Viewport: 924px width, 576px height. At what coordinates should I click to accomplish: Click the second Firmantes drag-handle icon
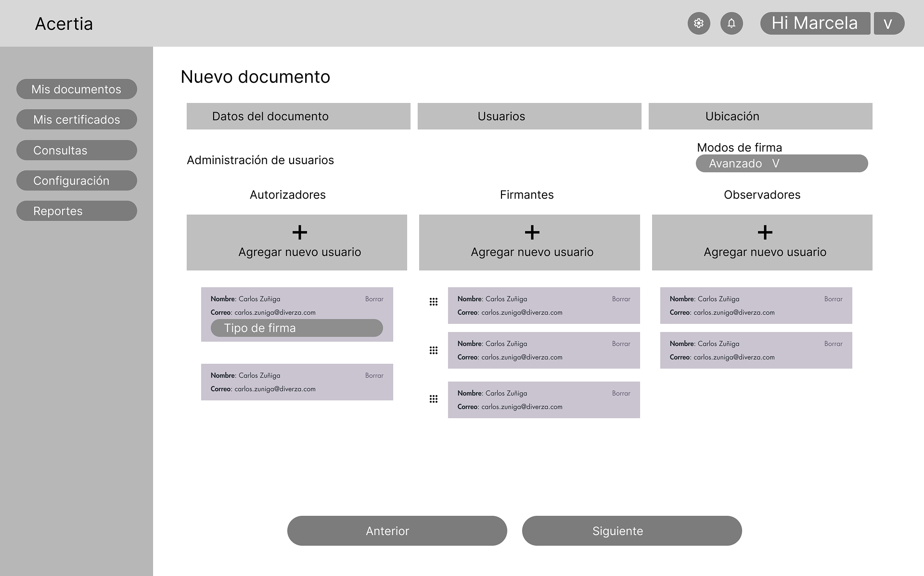tap(434, 350)
